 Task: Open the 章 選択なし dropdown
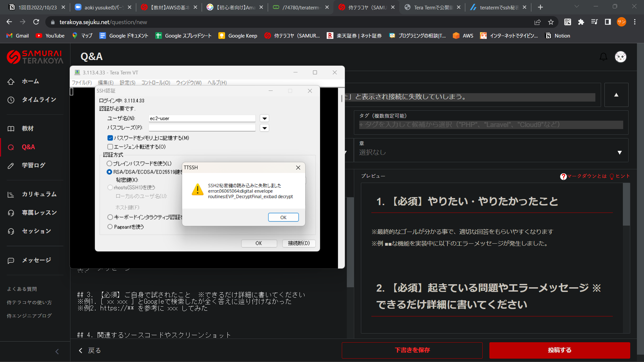491,152
